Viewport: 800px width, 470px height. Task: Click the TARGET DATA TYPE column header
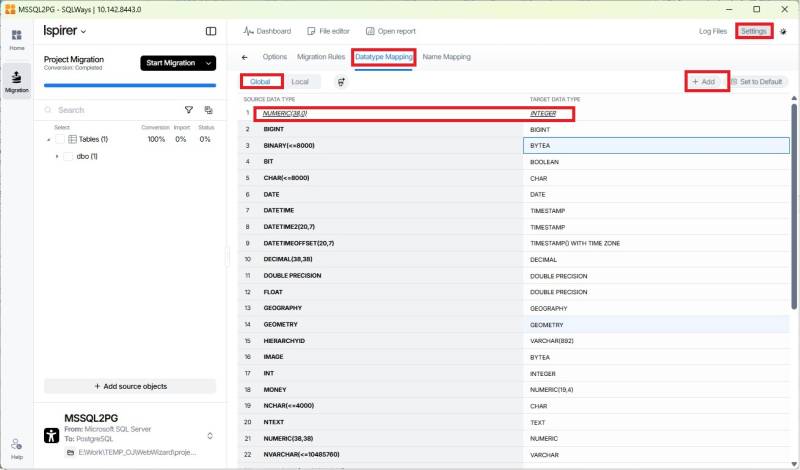(555, 99)
